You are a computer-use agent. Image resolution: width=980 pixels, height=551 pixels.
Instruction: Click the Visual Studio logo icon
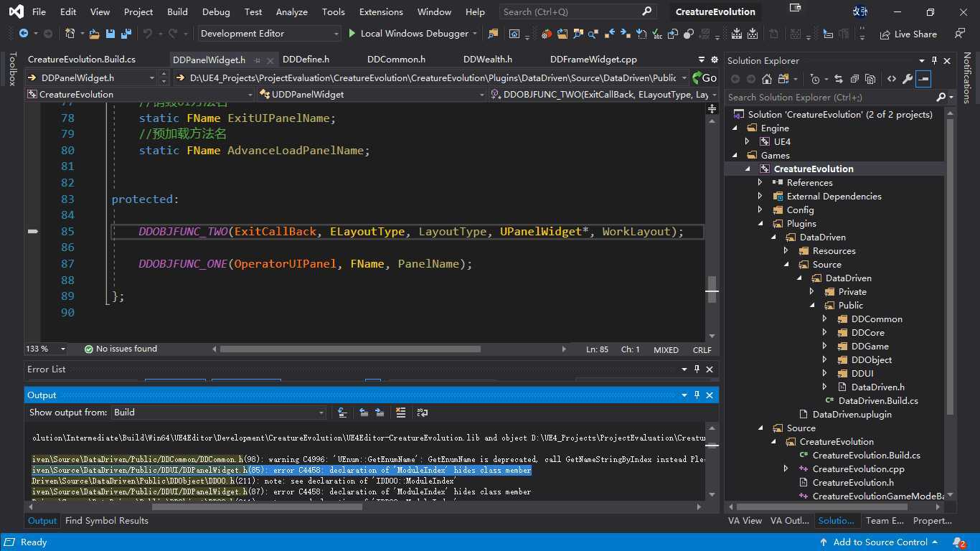(16, 11)
